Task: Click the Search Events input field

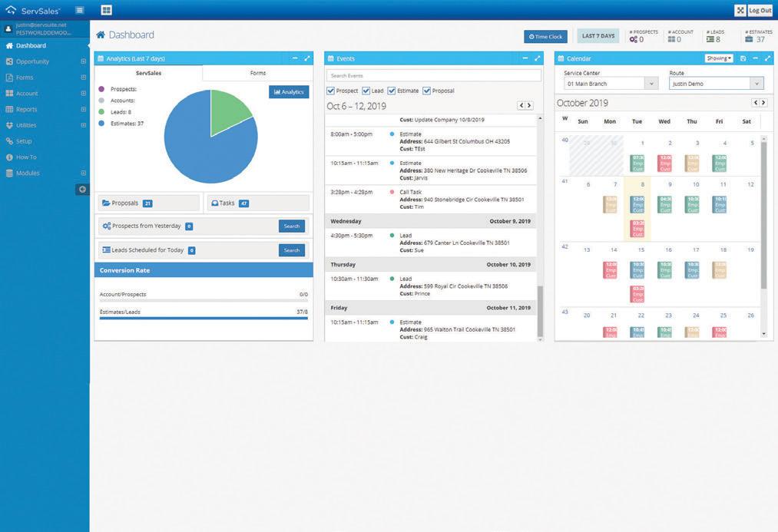Action: pyautogui.click(x=434, y=75)
